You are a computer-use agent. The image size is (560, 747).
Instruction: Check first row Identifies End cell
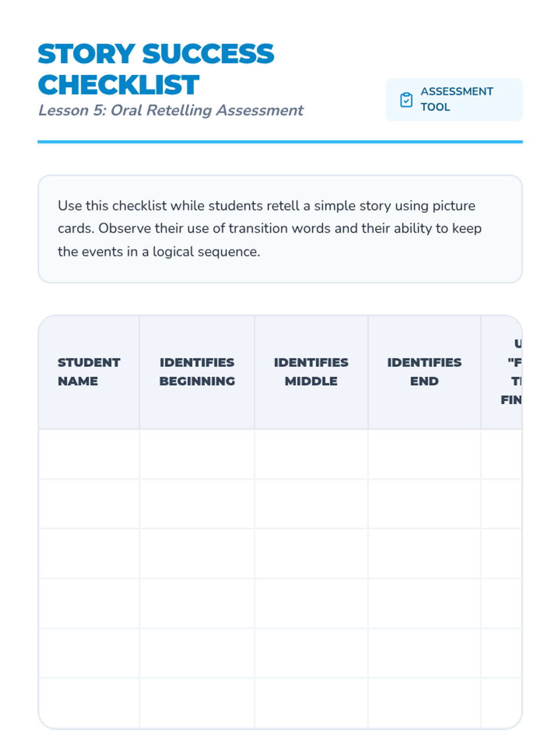[424, 454]
